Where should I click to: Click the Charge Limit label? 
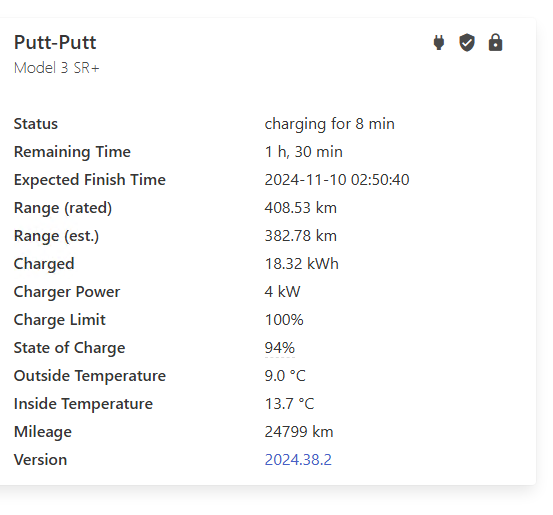pos(60,320)
